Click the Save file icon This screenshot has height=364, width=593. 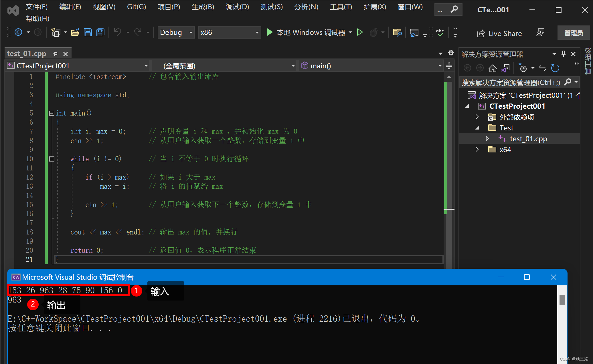pos(88,32)
